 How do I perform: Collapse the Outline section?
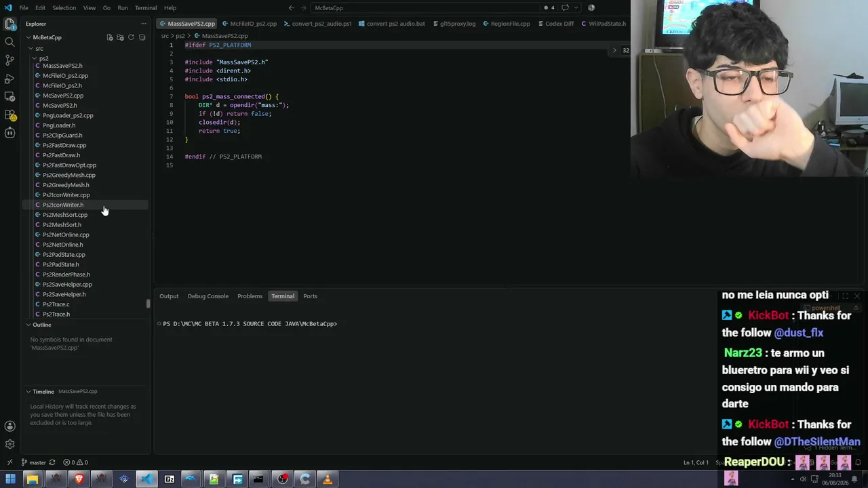28,325
